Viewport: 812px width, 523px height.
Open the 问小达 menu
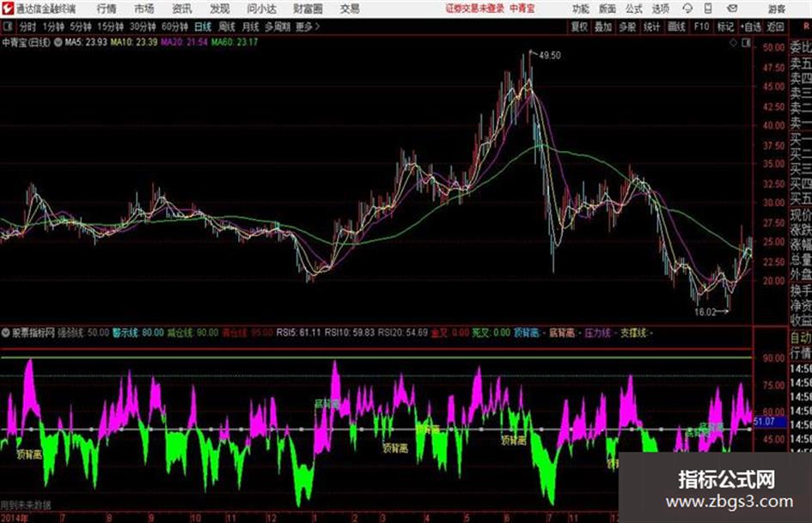[x=261, y=9]
